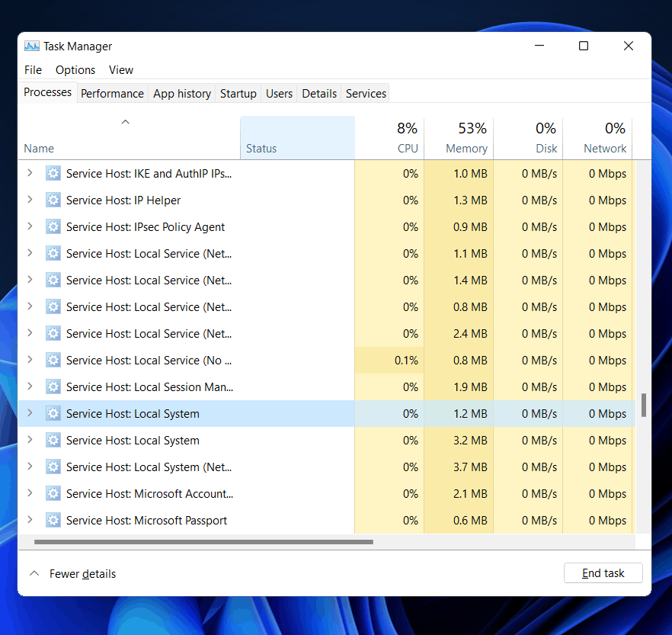
Task: Click gear icon of Microsoft Account service
Action: 53,494
